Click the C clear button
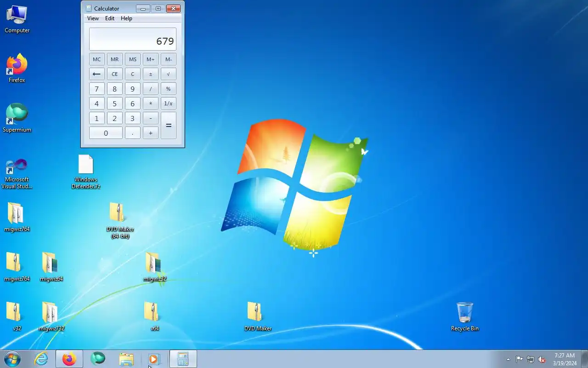The height and width of the screenshot is (368, 588). (132, 74)
